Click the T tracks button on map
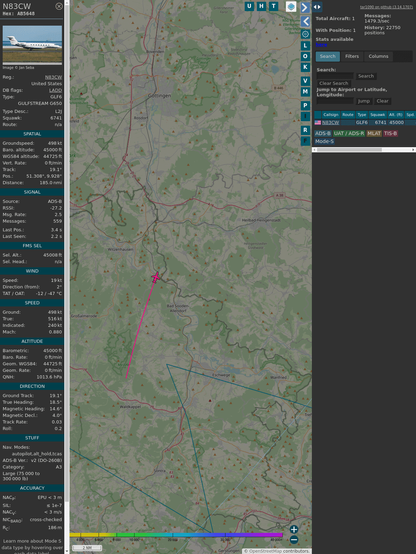This screenshot has width=416, height=554. (x=273, y=6)
